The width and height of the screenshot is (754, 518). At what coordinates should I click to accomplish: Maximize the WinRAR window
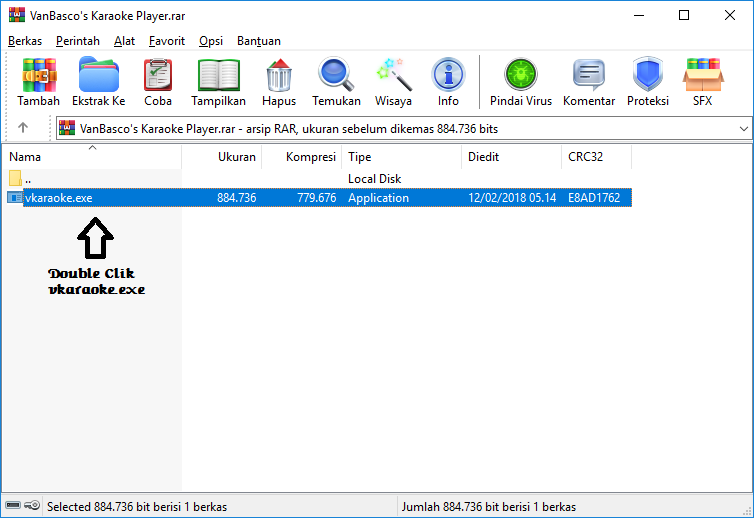[684, 15]
